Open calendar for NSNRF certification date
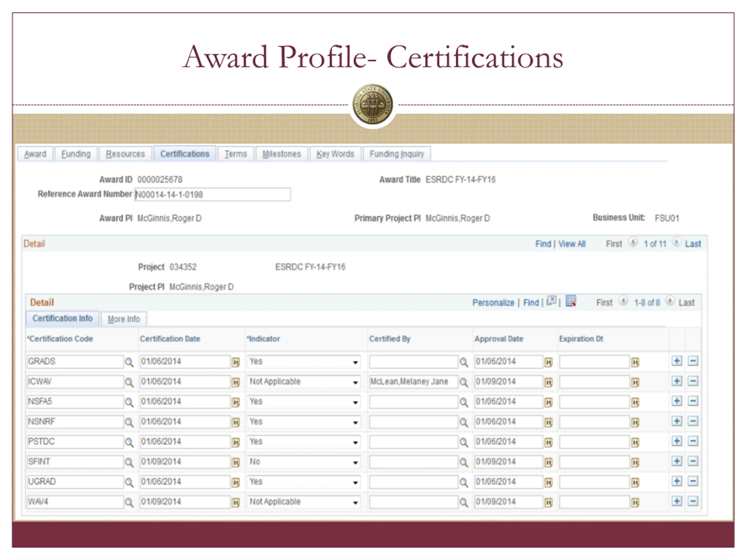 [236, 422]
